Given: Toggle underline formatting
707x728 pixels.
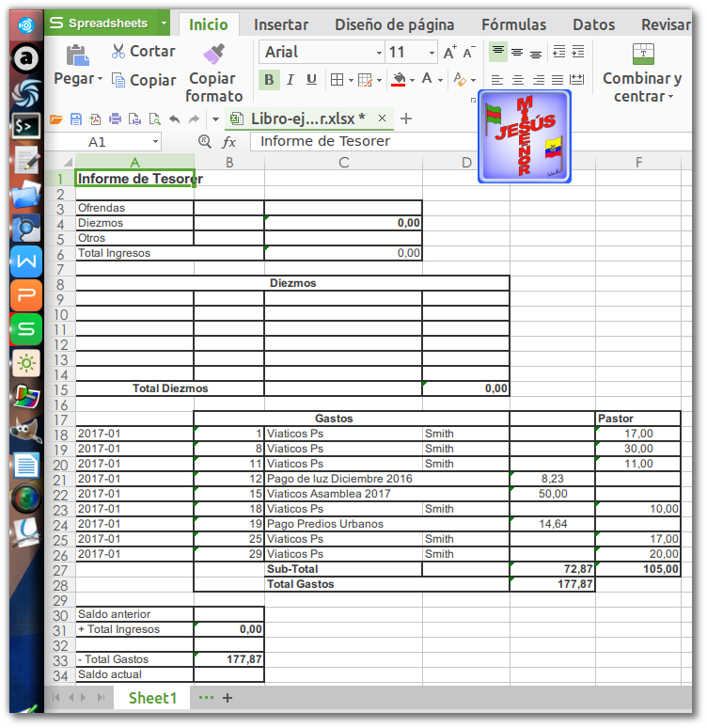Looking at the screenshot, I should pyautogui.click(x=311, y=80).
